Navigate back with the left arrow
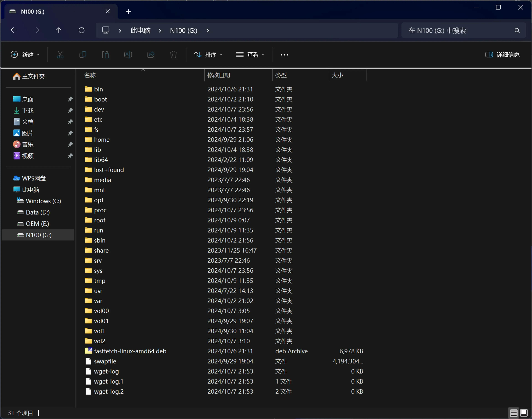Image resolution: width=532 pixels, height=419 pixels. [14, 30]
